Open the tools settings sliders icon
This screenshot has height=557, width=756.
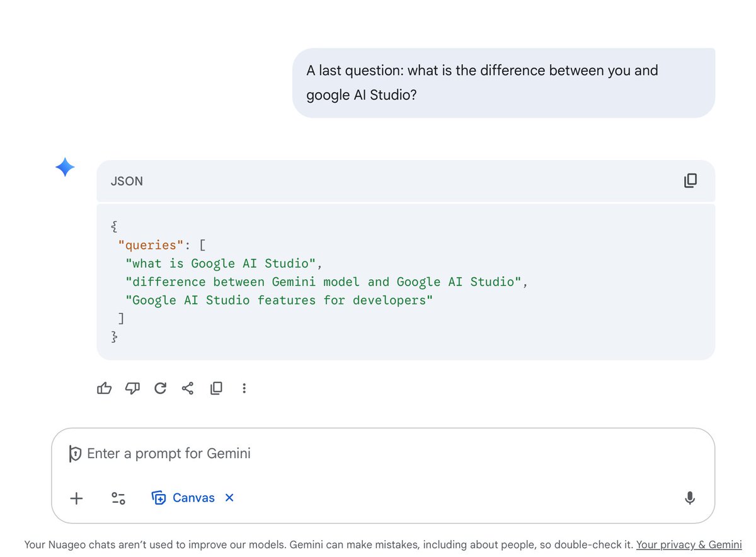coord(118,498)
